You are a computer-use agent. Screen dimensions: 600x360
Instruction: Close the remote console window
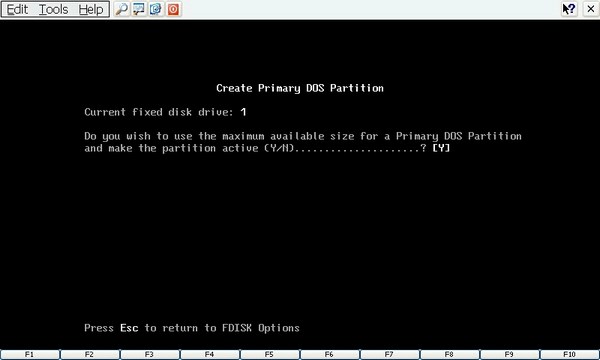[590, 9]
